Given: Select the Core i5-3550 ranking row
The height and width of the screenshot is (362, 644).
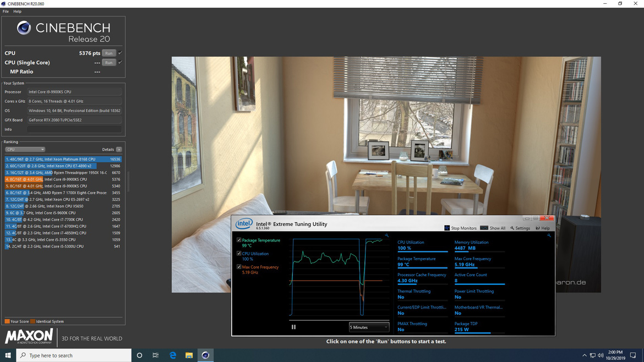Looking at the screenshot, I should point(63,240).
